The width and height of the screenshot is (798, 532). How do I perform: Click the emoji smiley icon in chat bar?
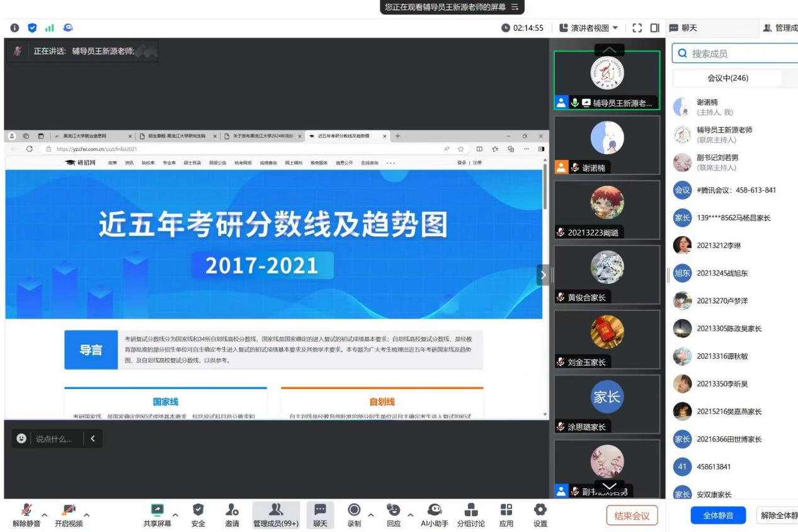[21, 438]
